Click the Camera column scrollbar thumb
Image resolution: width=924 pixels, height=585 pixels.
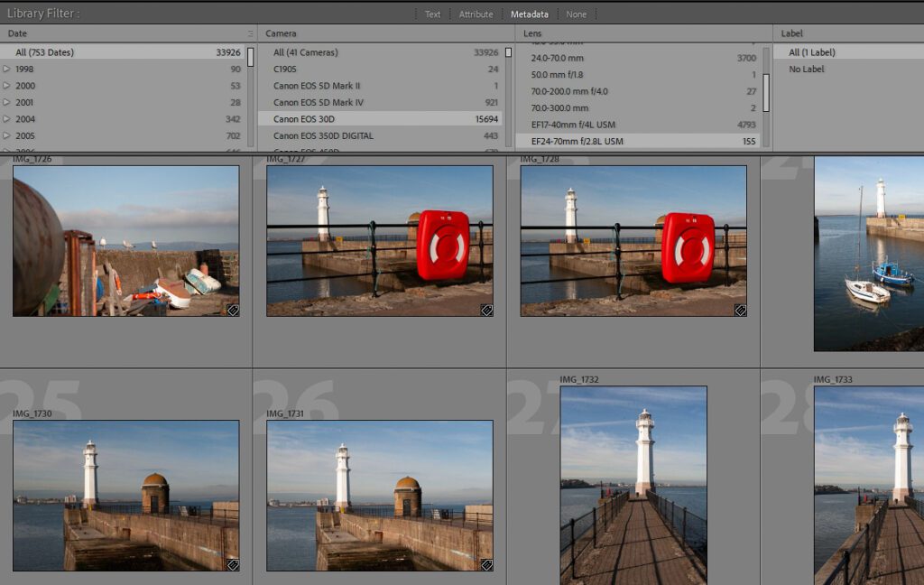(x=509, y=52)
